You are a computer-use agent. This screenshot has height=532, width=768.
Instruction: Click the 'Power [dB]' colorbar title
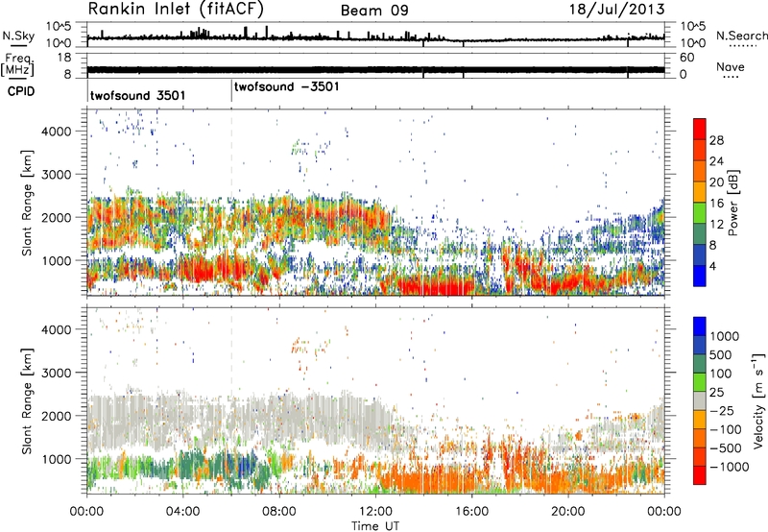pos(732,203)
